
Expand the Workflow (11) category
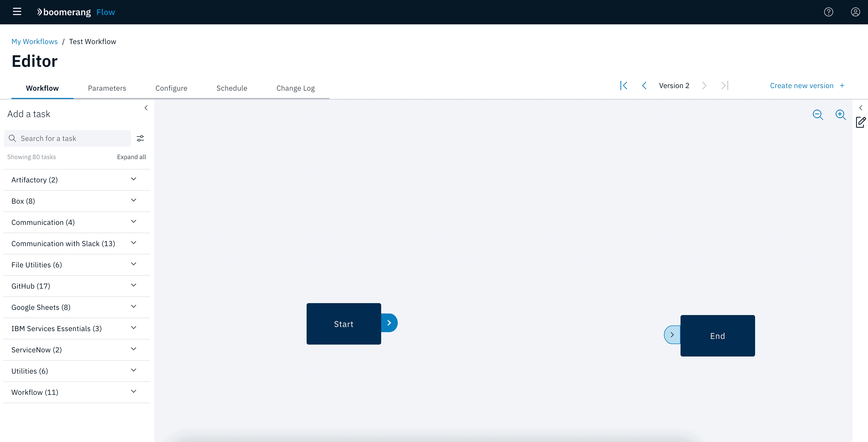(x=76, y=392)
